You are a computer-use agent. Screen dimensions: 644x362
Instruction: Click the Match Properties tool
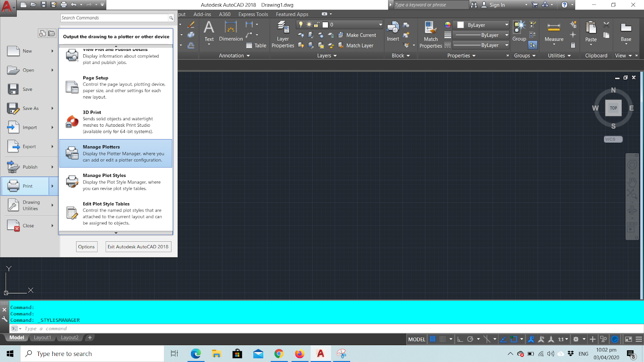[x=431, y=35]
